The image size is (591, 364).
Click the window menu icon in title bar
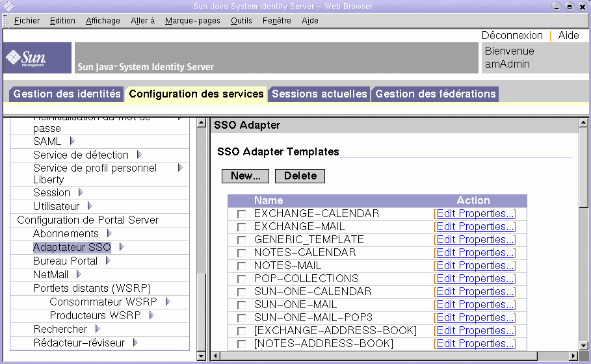[x=8, y=6]
